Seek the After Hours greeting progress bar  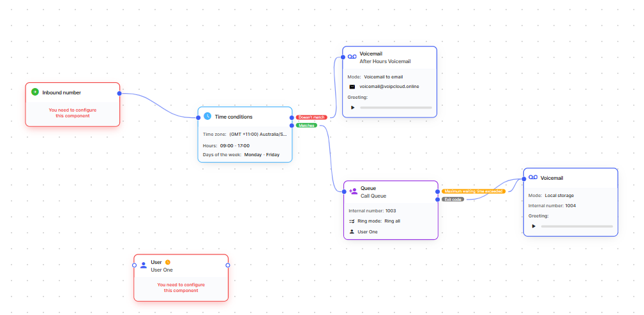point(396,107)
